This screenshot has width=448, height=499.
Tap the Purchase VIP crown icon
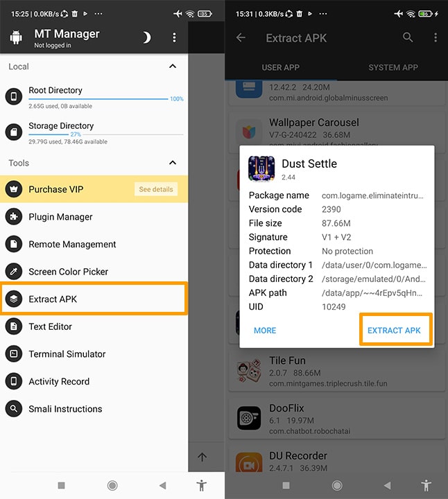tap(14, 189)
